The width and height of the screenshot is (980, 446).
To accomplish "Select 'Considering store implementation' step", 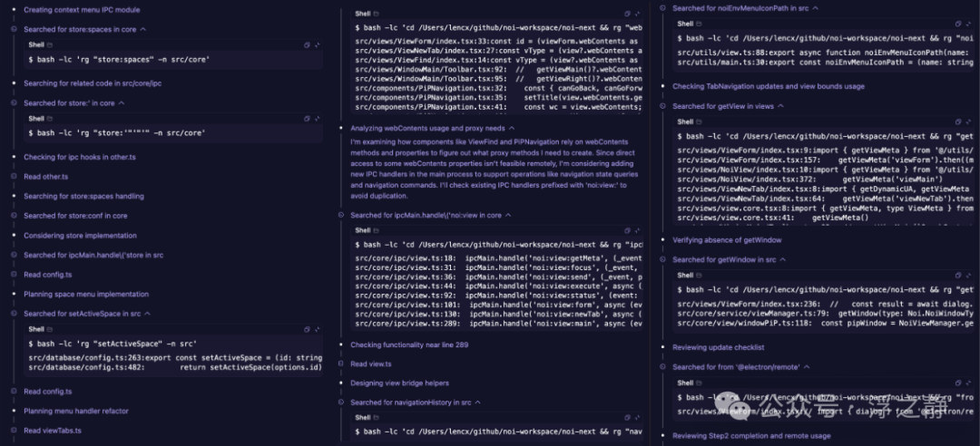I will 80,236.
